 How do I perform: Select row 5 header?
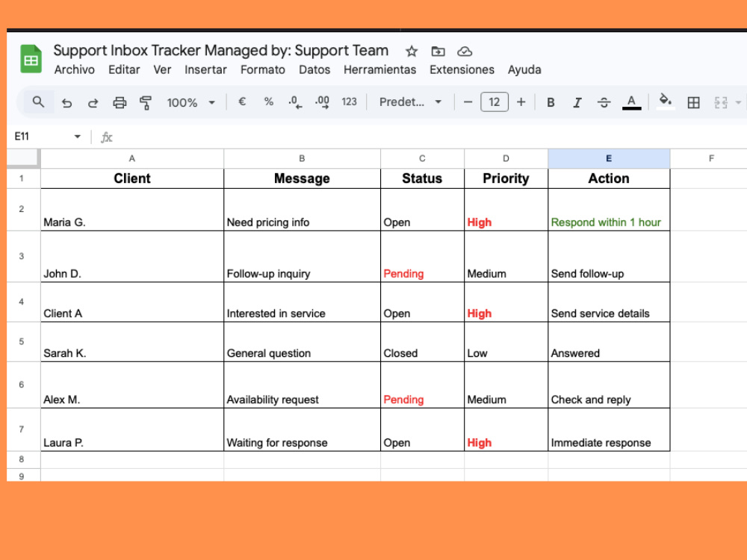[22, 341]
